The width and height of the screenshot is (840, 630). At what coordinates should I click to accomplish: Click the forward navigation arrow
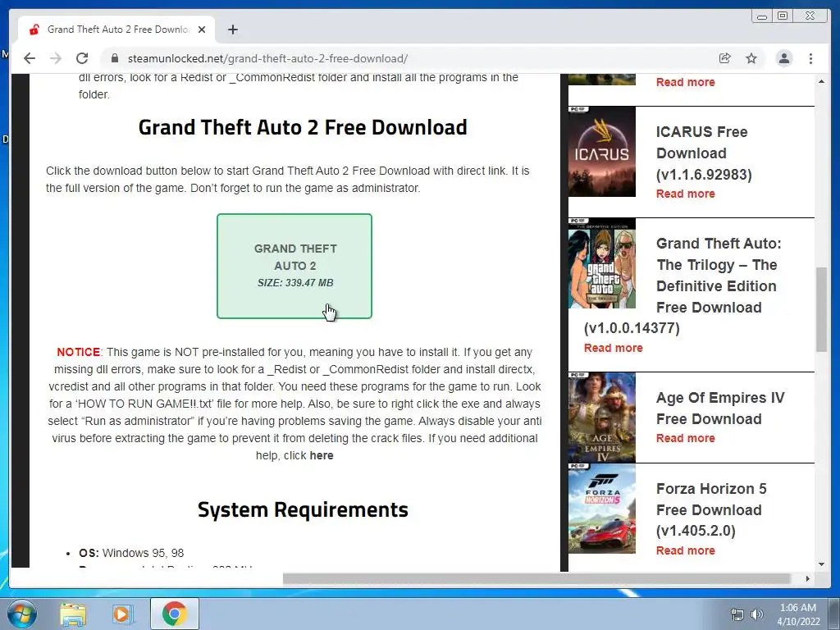[56, 58]
